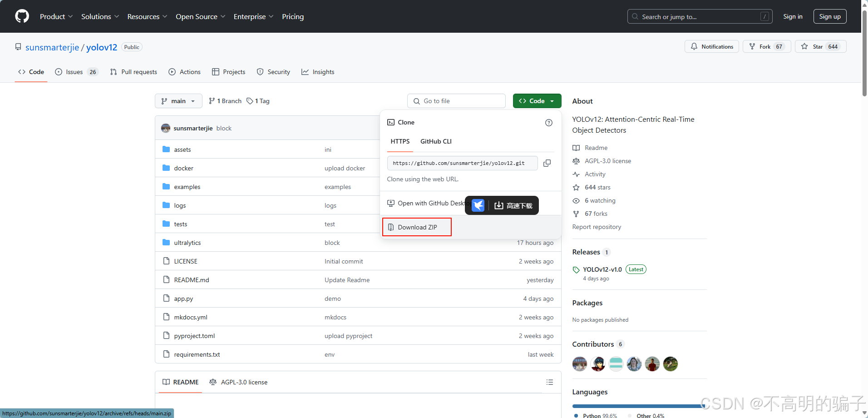View the 67 forks link
The width and height of the screenshot is (868, 418).
596,214
